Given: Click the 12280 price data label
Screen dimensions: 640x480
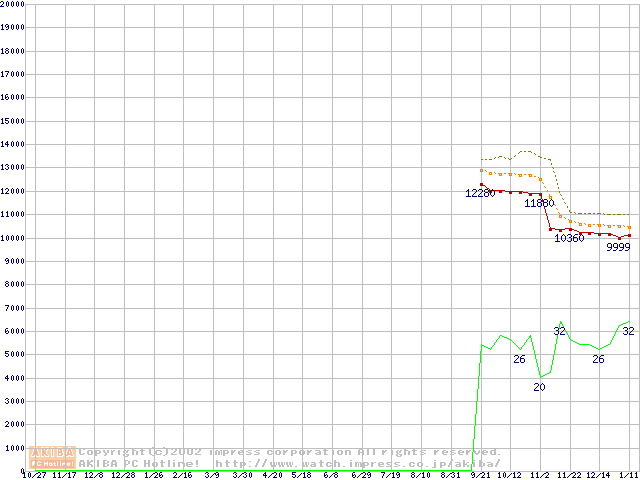Looking at the screenshot, I should 480,193.
